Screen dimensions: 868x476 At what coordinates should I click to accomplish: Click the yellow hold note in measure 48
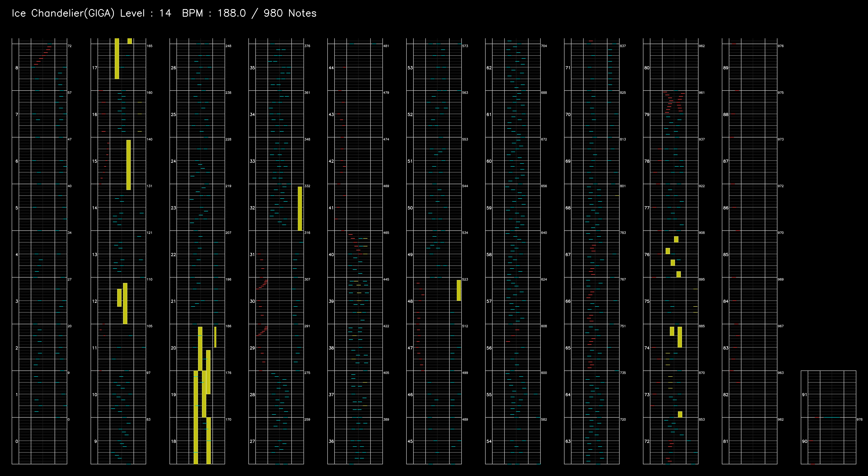[x=459, y=290]
